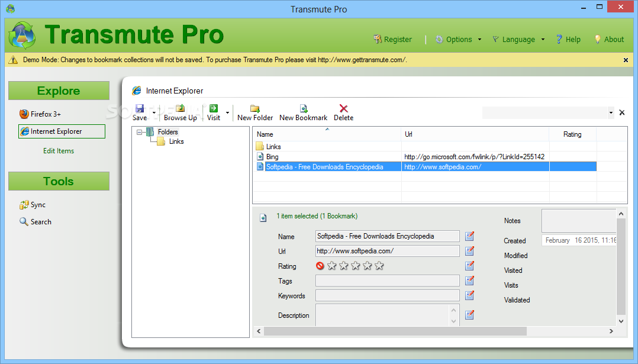Open the Sync tool
The height and width of the screenshot is (364, 638).
33,205
